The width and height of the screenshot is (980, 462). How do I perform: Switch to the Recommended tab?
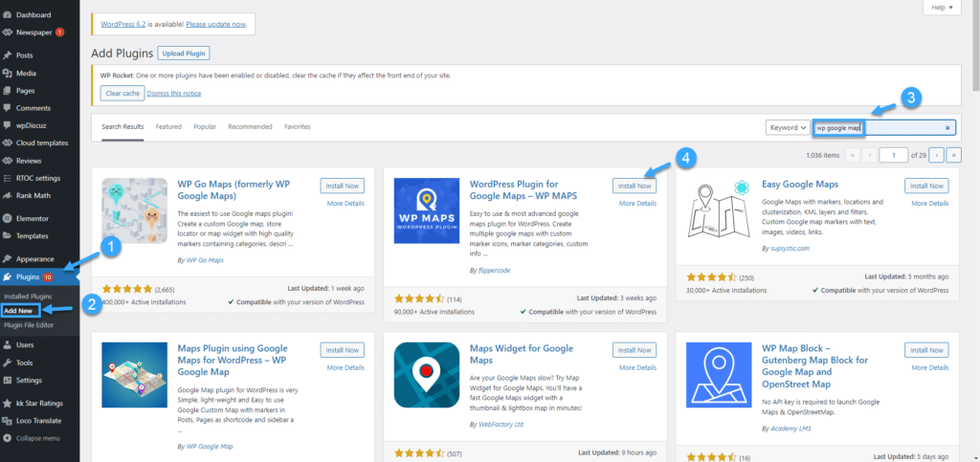250,126
